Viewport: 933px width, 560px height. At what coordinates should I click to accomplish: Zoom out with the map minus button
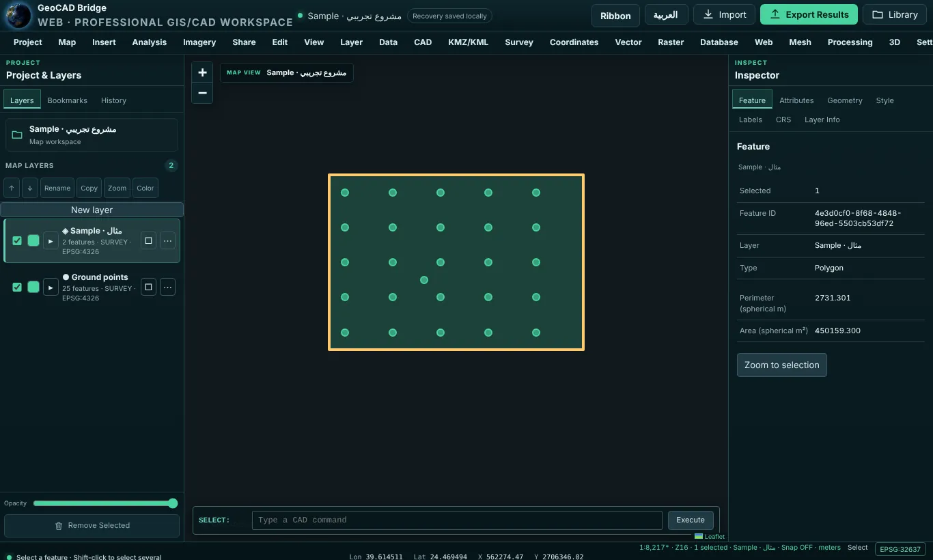(x=202, y=93)
